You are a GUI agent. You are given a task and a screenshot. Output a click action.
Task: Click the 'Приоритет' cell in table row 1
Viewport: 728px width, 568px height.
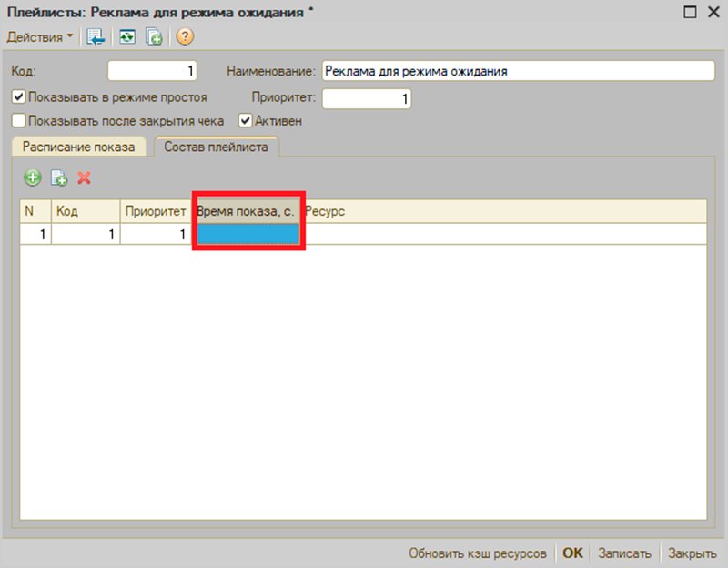coord(156,234)
